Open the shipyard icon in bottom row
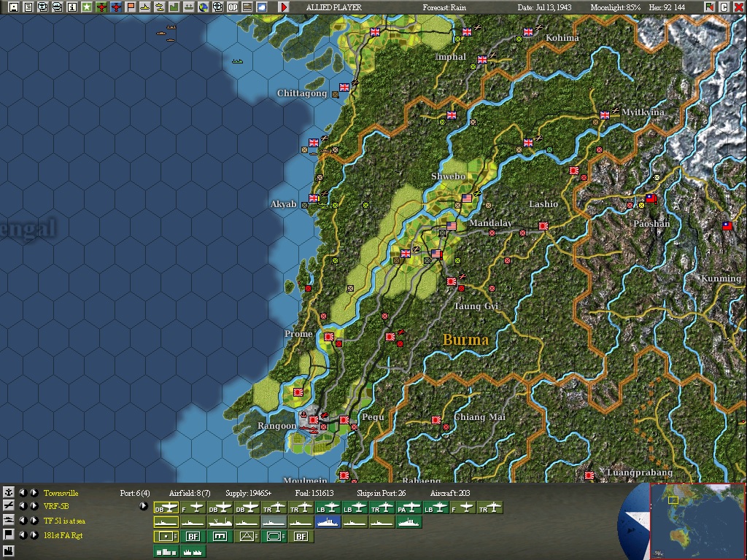This screenshot has width=747, height=560. coord(193,551)
